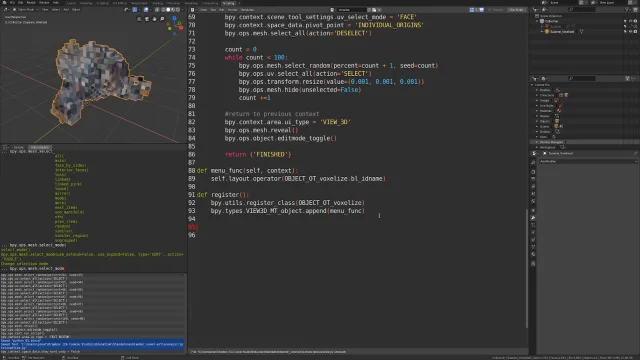
Task: Open the Object properties tab
Action: point(533,210)
